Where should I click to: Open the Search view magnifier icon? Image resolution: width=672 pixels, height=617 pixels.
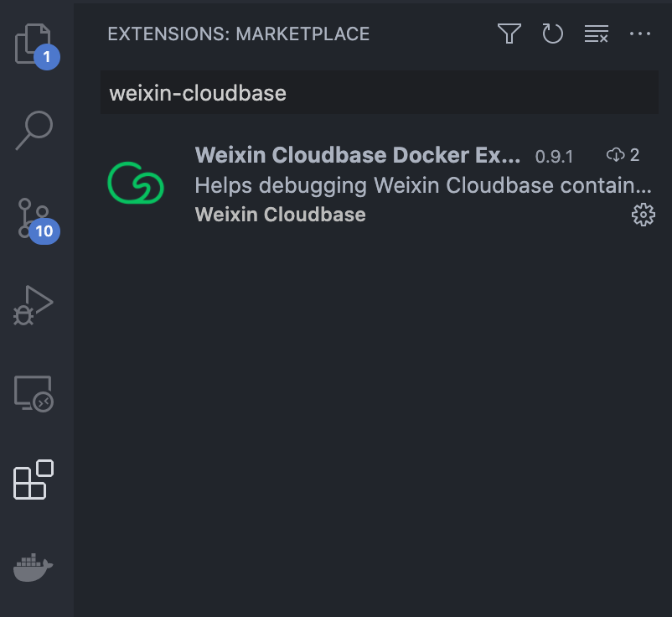click(x=35, y=130)
